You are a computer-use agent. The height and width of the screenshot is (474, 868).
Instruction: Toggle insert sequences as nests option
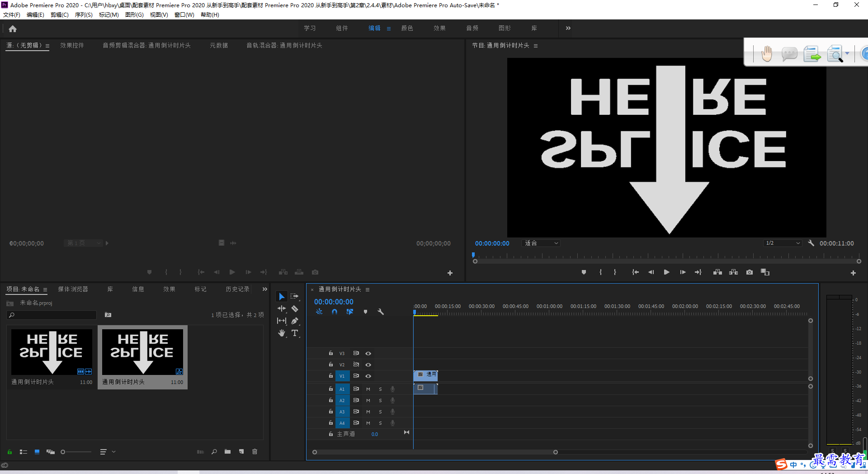pyautogui.click(x=319, y=312)
